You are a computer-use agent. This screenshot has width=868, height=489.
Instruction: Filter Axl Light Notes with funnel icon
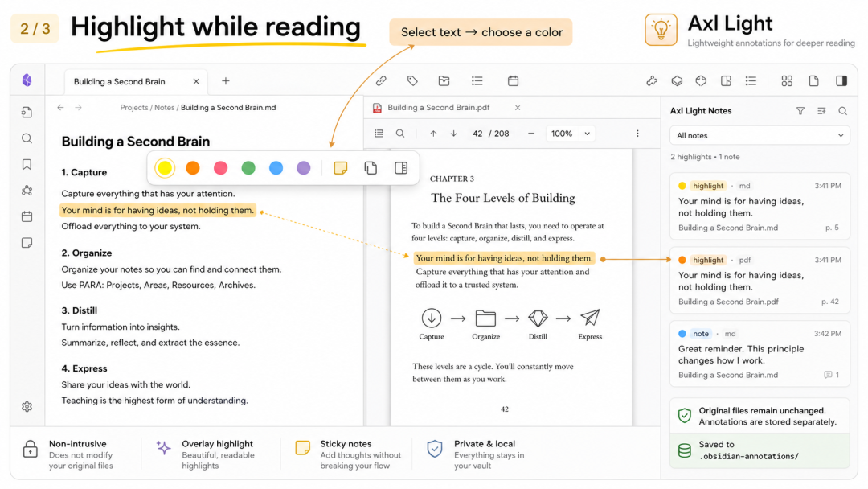click(x=800, y=111)
